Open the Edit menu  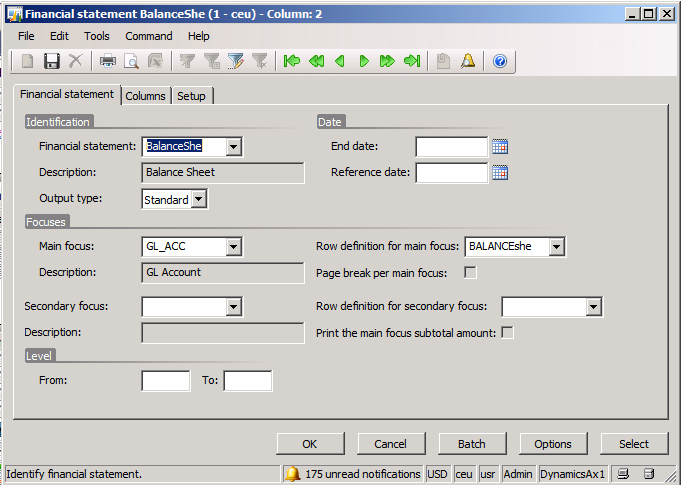pyautogui.click(x=59, y=36)
